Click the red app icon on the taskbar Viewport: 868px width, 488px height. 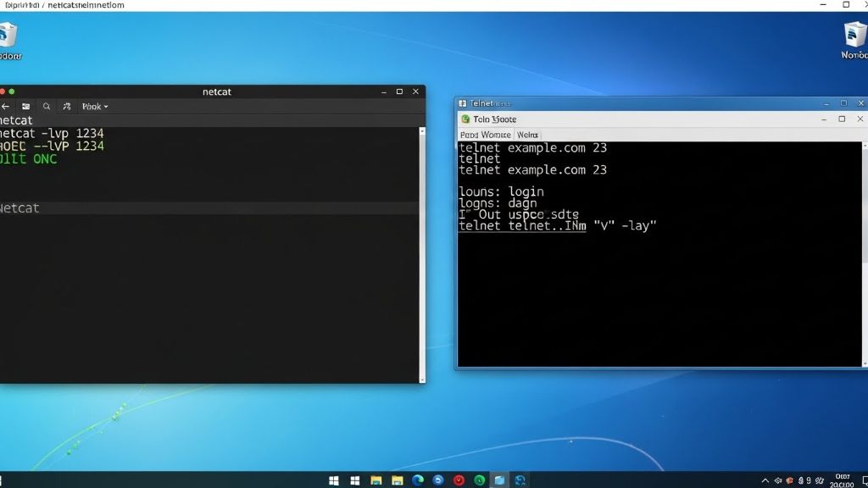pyautogui.click(x=459, y=480)
